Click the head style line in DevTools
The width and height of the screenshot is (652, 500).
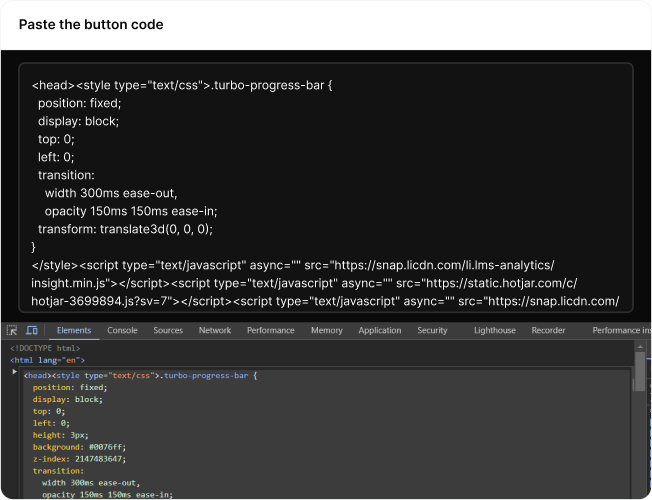coord(141,376)
